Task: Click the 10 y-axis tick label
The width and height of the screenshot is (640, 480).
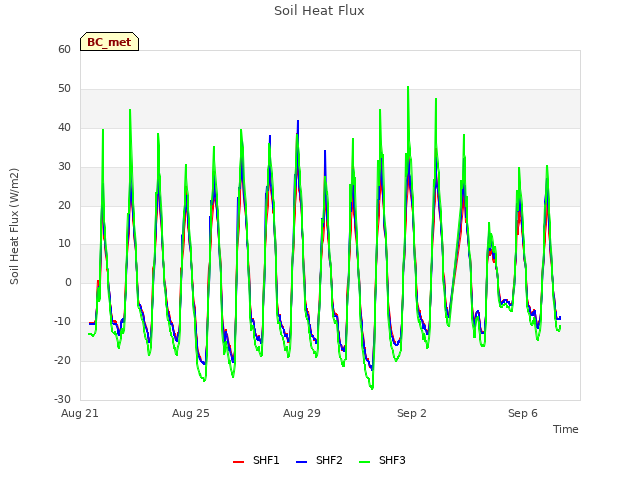Action: click(64, 244)
